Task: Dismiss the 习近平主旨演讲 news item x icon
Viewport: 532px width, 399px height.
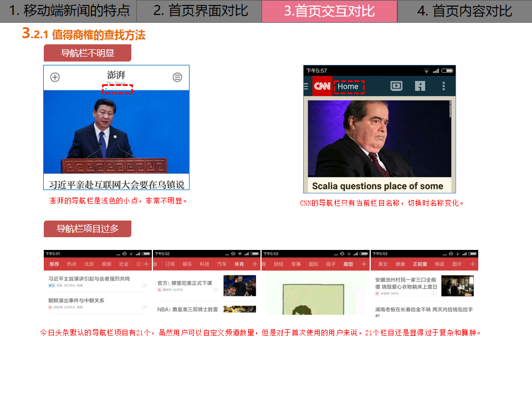Action: [144, 285]
